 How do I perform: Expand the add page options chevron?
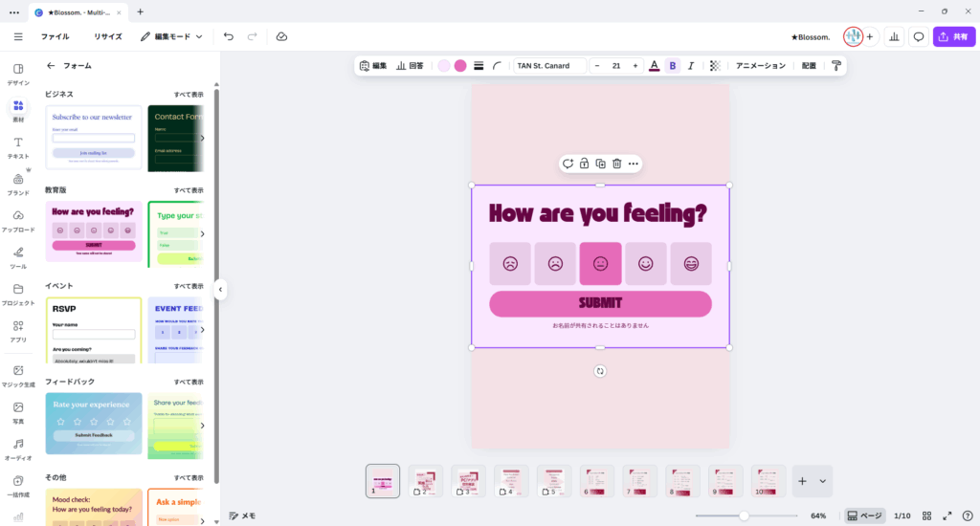click(822, 481)
